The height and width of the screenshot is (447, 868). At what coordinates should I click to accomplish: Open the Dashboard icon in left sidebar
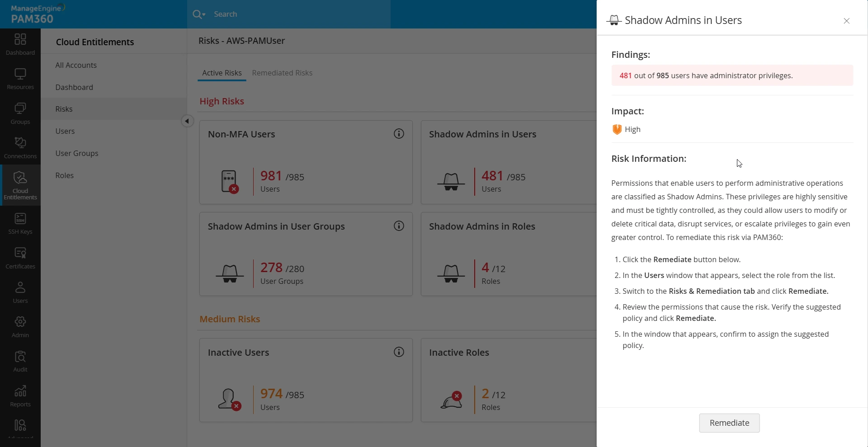click(20, 44)
